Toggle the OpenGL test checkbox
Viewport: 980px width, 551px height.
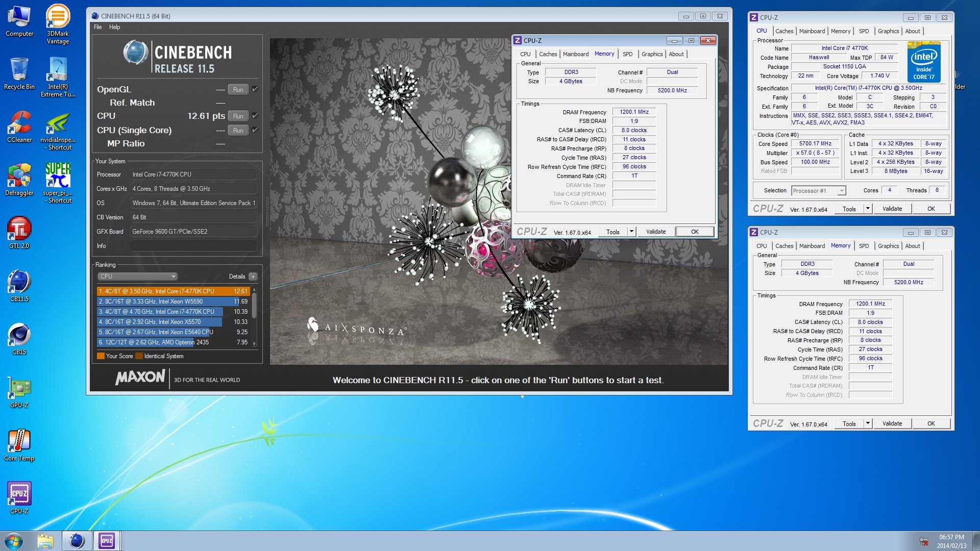255,89
